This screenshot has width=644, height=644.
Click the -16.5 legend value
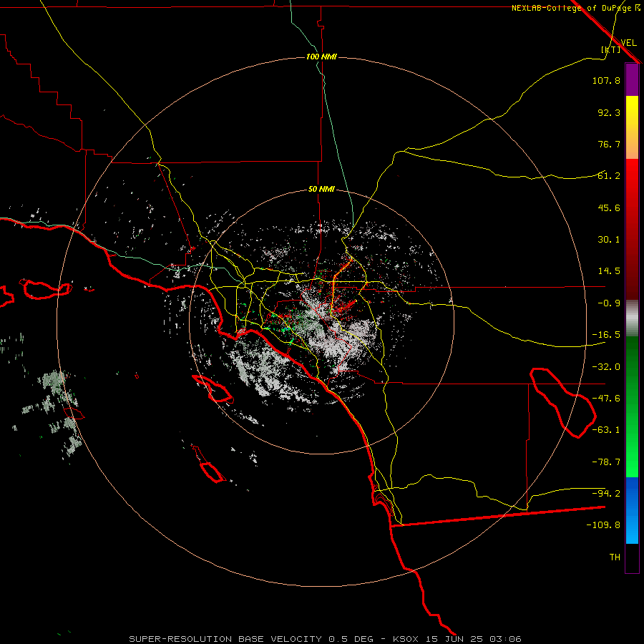(x=606, y=335)
